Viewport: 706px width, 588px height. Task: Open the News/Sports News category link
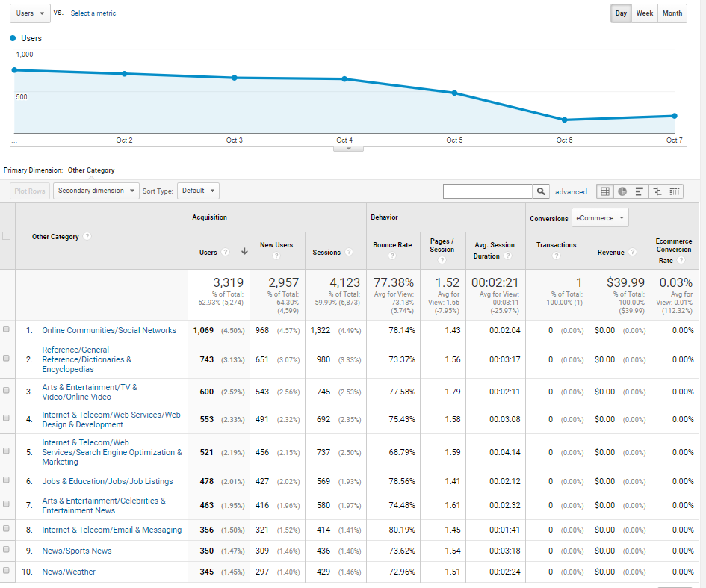coord(77,551)
